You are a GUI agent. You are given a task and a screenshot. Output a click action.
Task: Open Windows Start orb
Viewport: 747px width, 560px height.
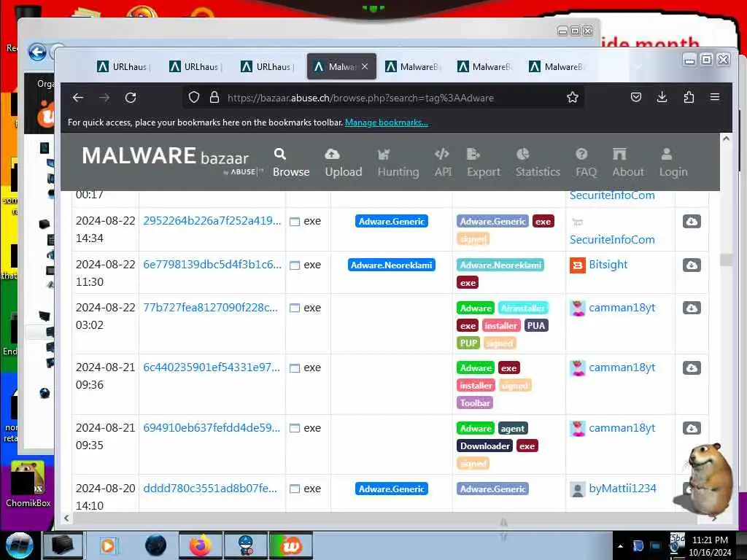19,545
